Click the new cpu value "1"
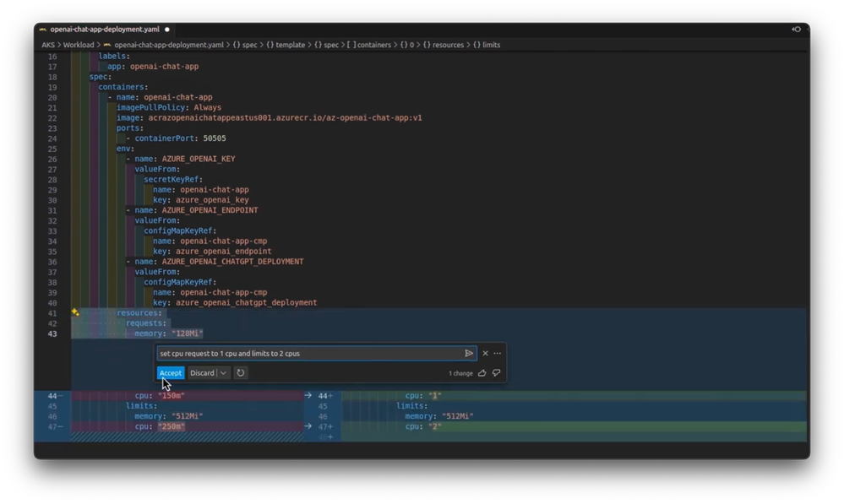This screenshot has width=844, height=504. point(435,395)
